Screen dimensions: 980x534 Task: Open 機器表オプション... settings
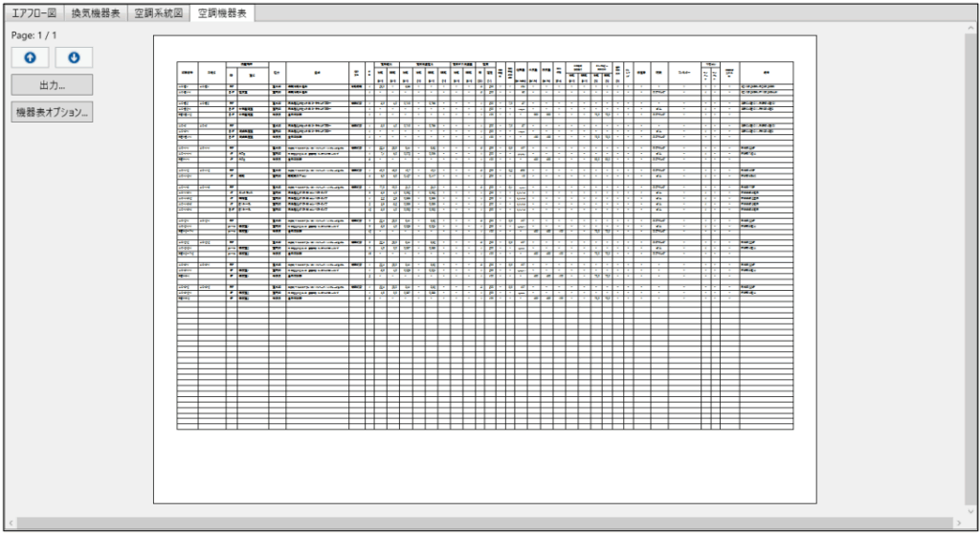click(x=52, y=112)
